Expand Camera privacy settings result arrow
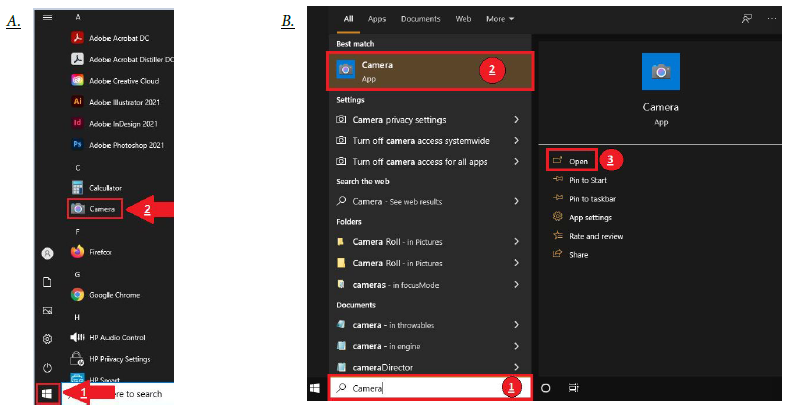This screenshot has height=414, width=790. click(516, 119)
